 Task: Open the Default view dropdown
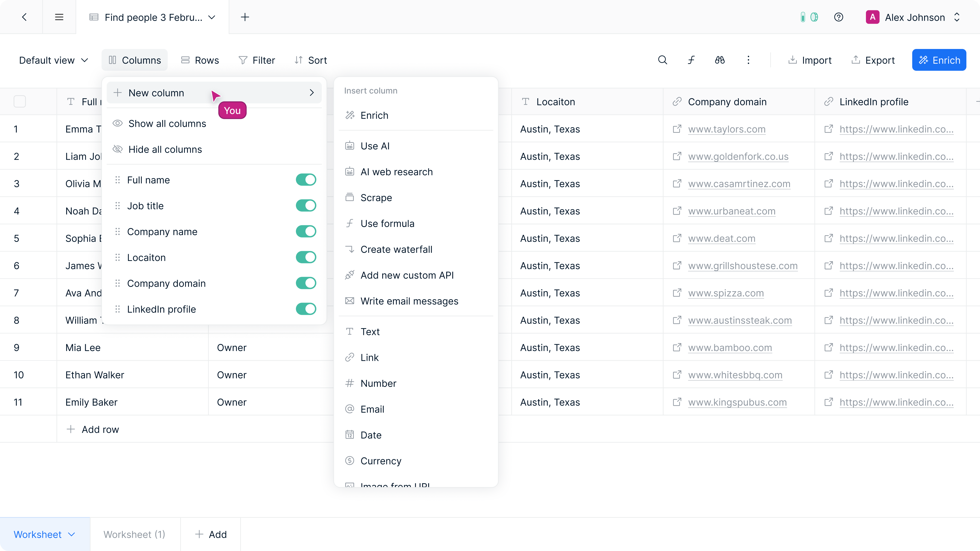click(x=54, y=60)
